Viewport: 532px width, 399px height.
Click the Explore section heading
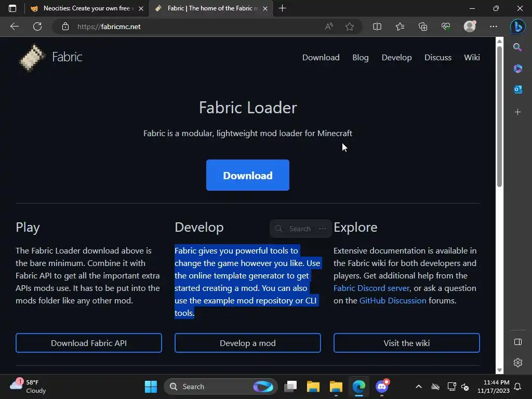[x=355, y=228]
